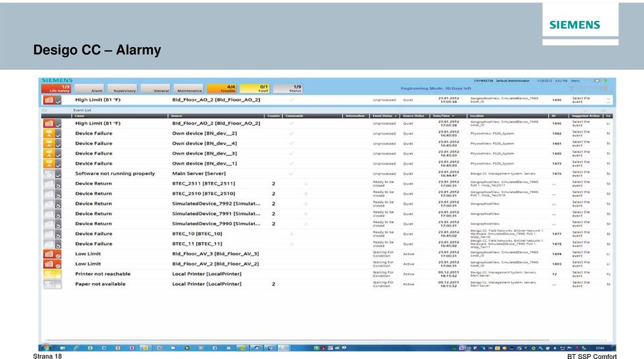Click source 'BTEC_11 [BTEC_11]'
The image size is (644, 359).
tap(197, 244)
